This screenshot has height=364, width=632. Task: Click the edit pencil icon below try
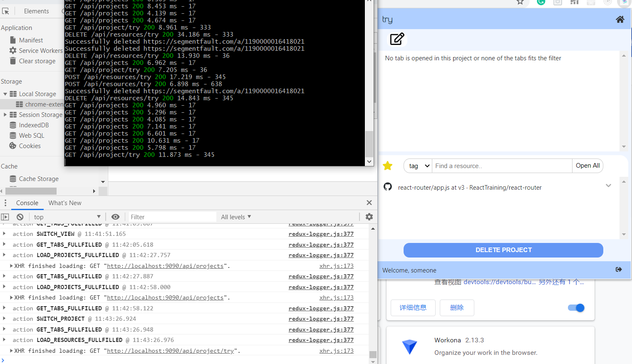pos(397,39)
